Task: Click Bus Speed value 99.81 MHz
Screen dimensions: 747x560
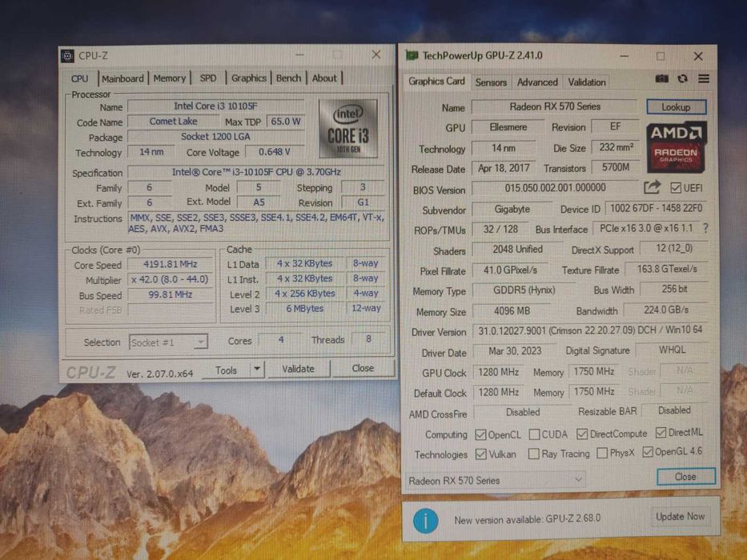Action: (x=170, y=294)
